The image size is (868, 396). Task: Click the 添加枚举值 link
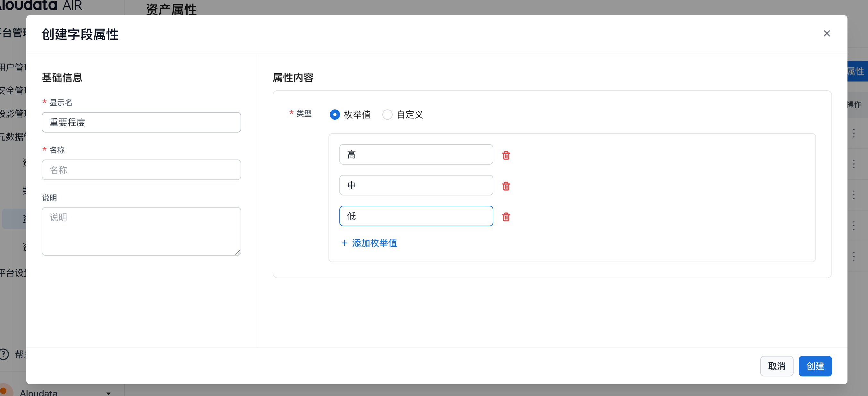click(x=374, y=243)
